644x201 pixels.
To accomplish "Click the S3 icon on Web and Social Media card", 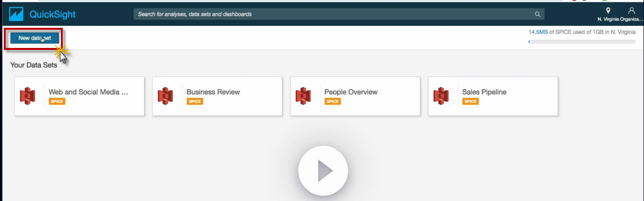I will 28,96.
